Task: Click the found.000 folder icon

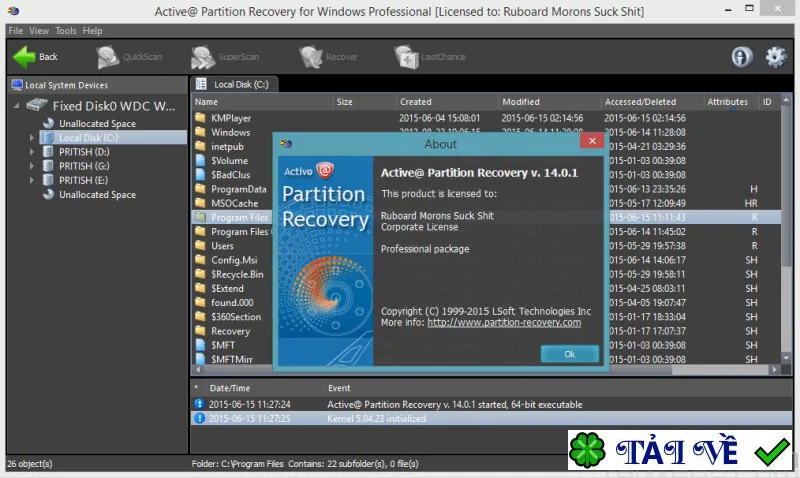Action: [x=201, y=303]
